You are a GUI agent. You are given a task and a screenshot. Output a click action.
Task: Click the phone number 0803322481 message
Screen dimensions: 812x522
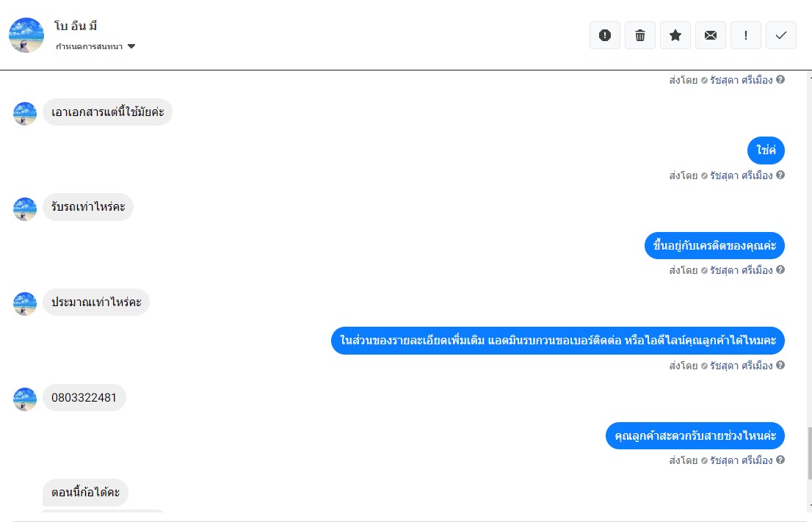[84, 398]
